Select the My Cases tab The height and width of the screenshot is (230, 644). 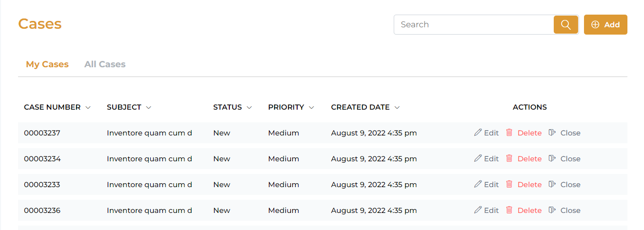[47, 64]
